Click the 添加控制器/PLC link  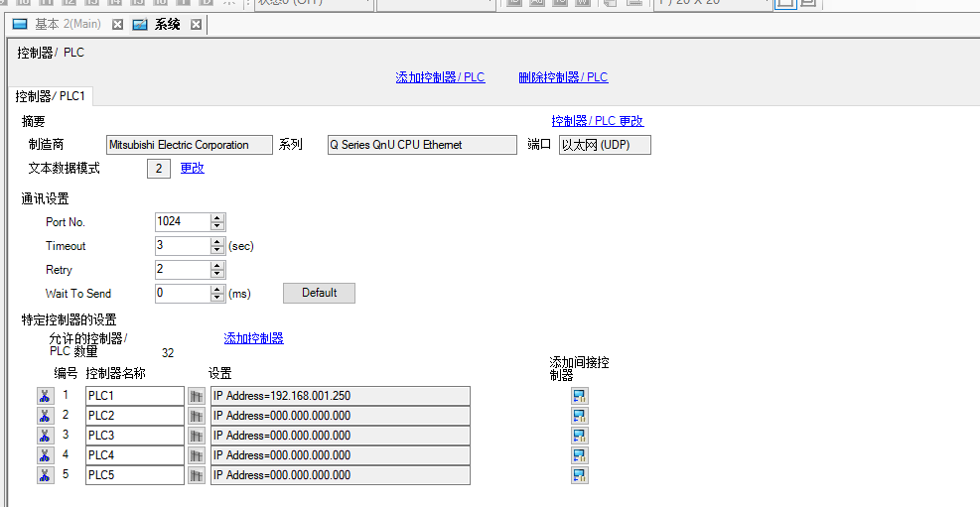(x=440, y=77)
